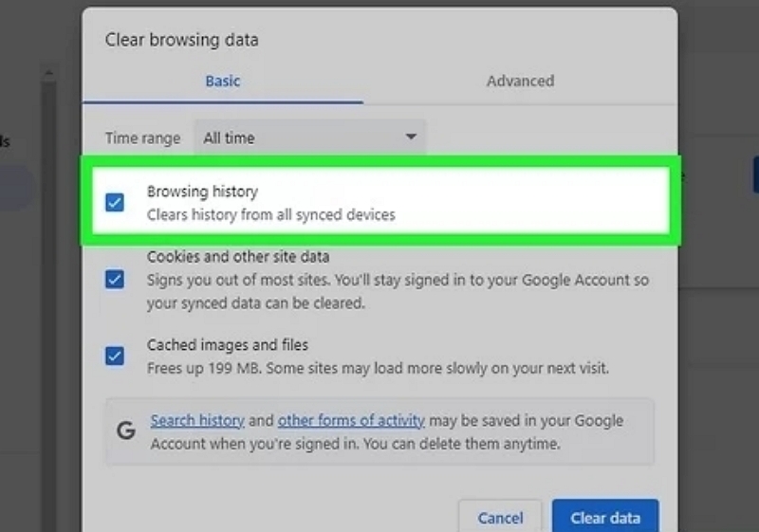
Task: Click the Clear data button
Action: pos(605,517)
